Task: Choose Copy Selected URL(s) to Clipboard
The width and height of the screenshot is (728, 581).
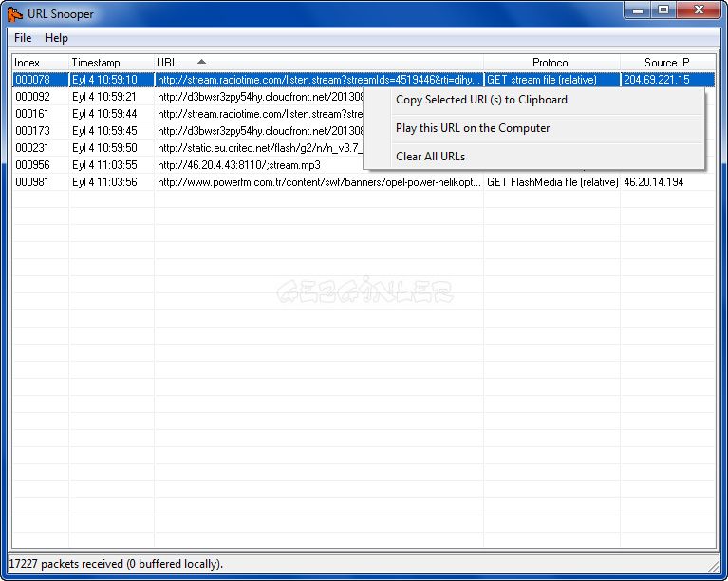Action: (x=481, y=100)
